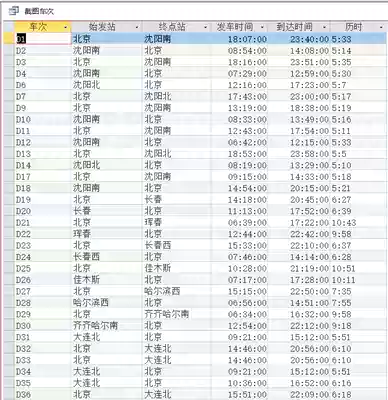The height and width of the screenshot is (400, 388).
Task: Click the row selector for train D19
Action: (x=9, y=200)
